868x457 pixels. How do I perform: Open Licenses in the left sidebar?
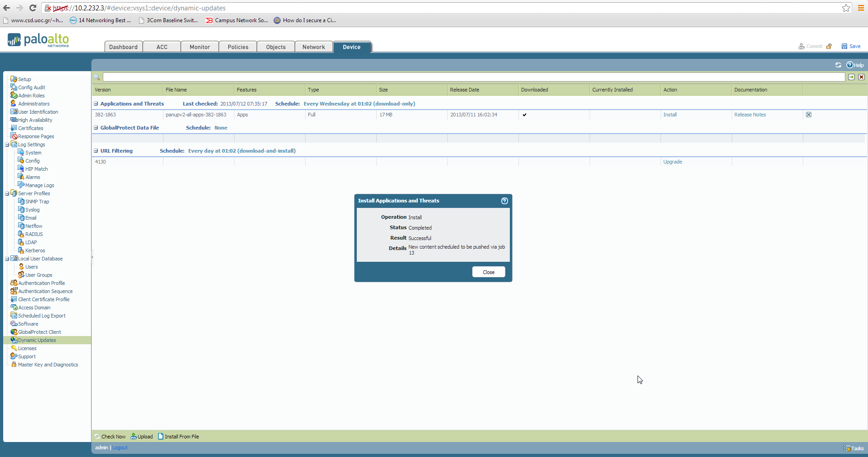pyautogui.click(x=27, y=348)
